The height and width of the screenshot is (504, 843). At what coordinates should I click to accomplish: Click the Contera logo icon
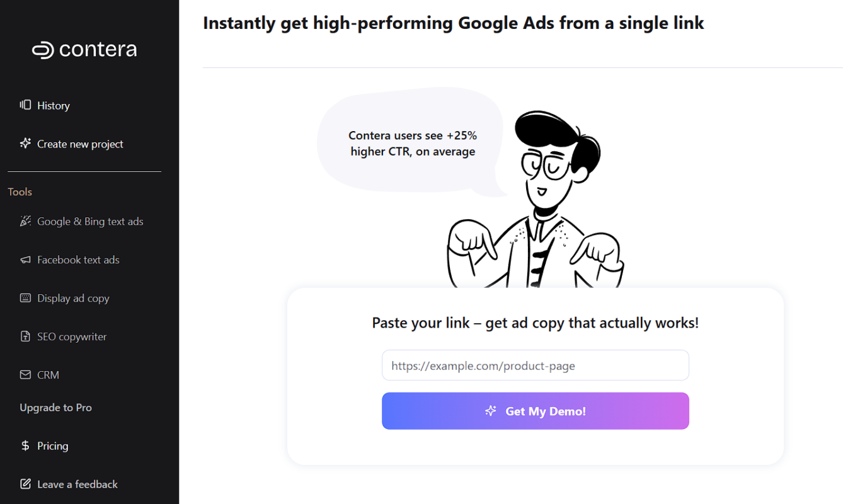(x=43, y=50)
